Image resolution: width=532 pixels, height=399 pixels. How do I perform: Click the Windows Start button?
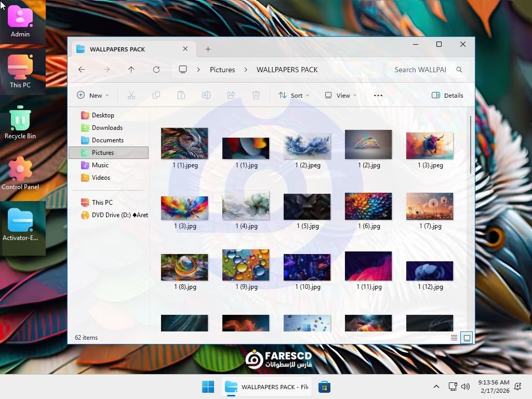click(x=208, y=387)
